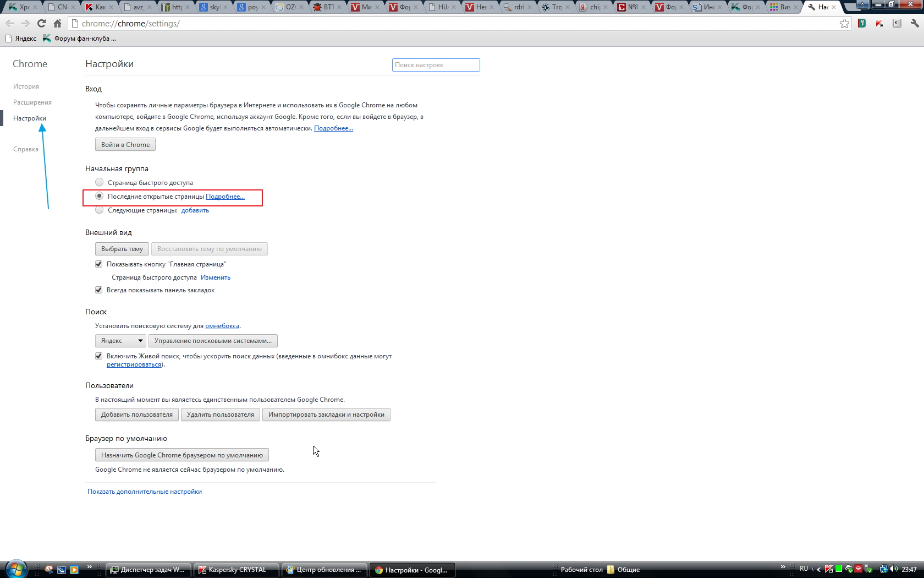Open the 'Общие' folder toolbar on taskbar
The image size is (924, 578).
click(x=623, y=570)
